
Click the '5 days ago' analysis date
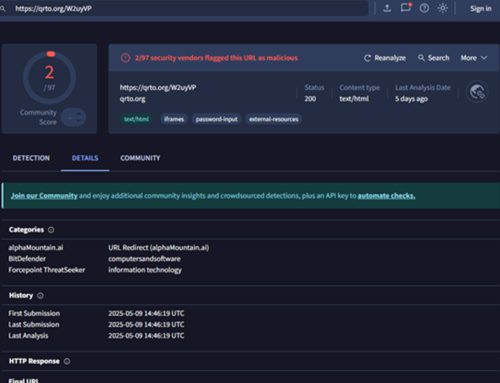pyautogui.click(x=412, y=99)
